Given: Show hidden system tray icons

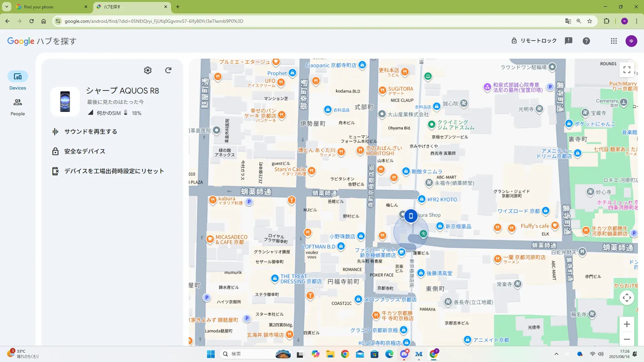Looking at the screenshot, I should (556, 354).
